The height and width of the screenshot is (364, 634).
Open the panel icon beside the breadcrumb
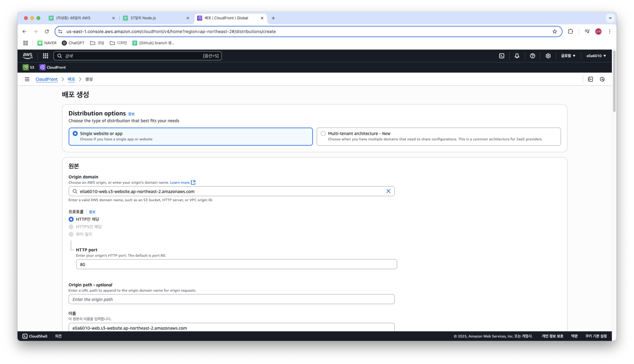[x=590, y=79]
